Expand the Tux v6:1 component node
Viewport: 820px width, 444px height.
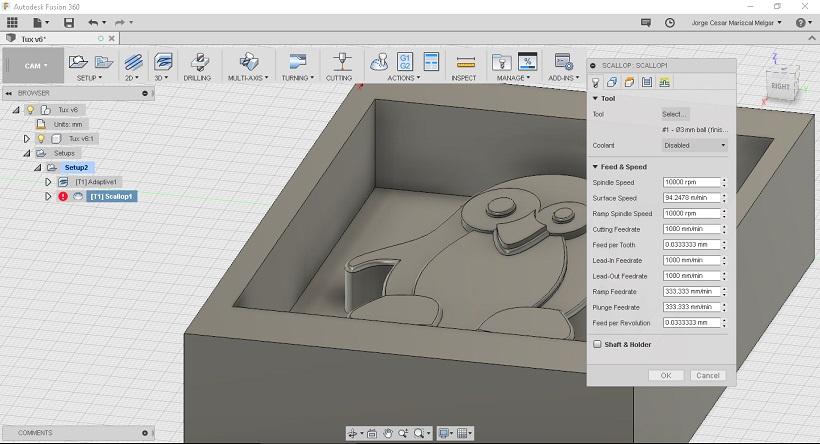tap(27, 139)
